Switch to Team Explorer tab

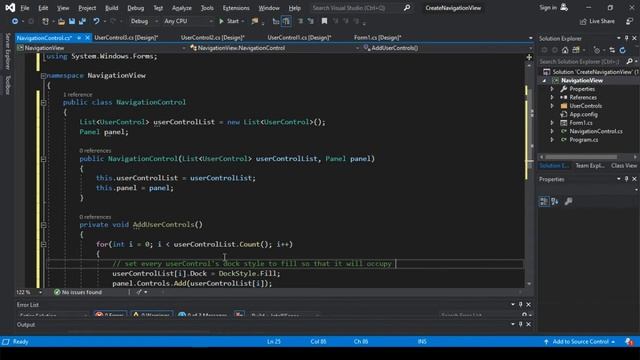coord(589,166)
